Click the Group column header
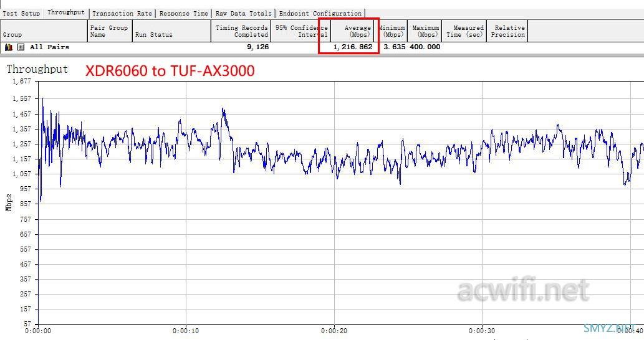The height and width of the screenshot is (340, 644). tap(44, 31)
